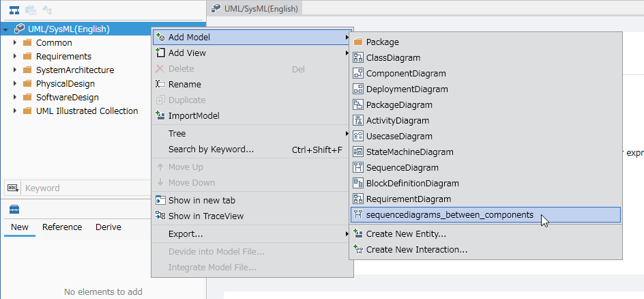Viewport: 644px width, 299px height.
Task: Click the DeploymentDiagram icon
Action: pos(358,89)
